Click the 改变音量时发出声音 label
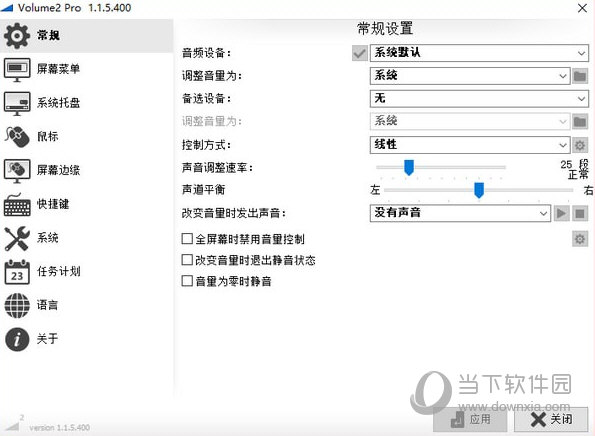The width and height of the screenshot is (595, 436). [233, 213]
